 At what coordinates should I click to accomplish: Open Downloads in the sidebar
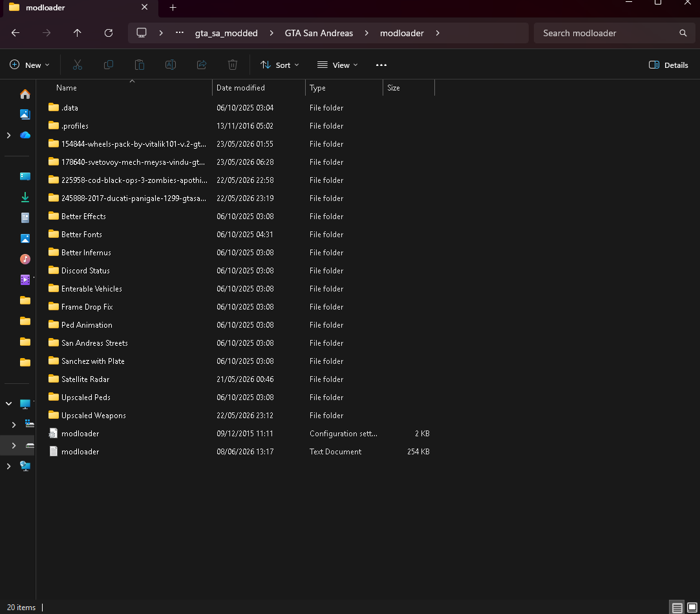[x=25, y=197]
